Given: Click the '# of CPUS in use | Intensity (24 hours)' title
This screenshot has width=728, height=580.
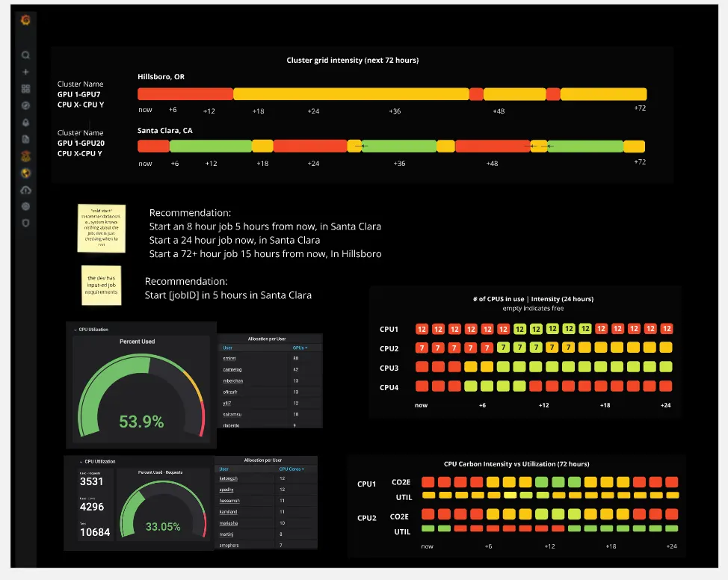Looking at the screenshot, I should pos(533,299).
